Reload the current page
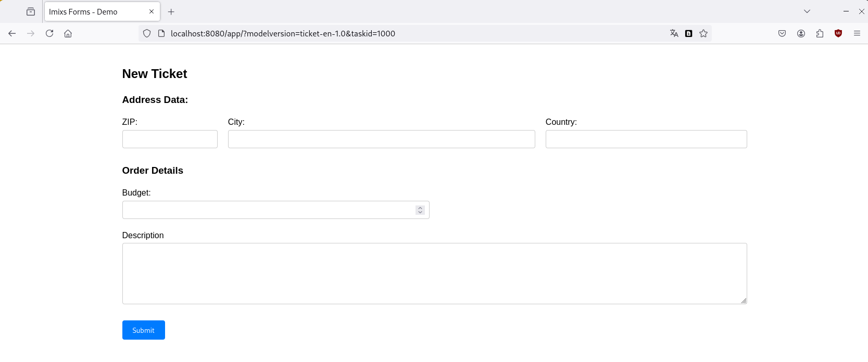 click(49, 33)
